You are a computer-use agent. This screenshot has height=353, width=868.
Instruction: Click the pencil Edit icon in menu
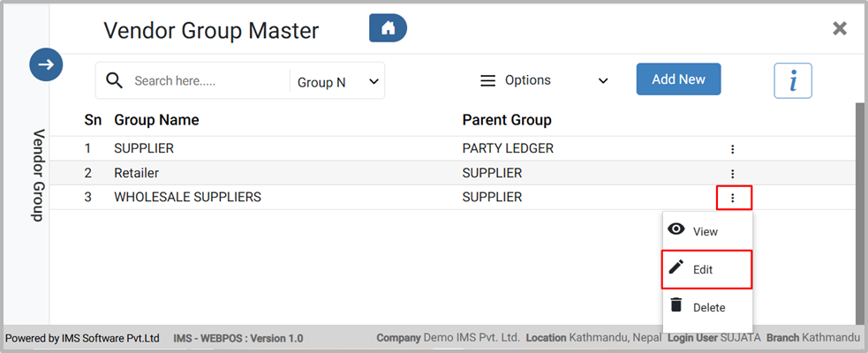pyautogui.click(x=677, y=268)
